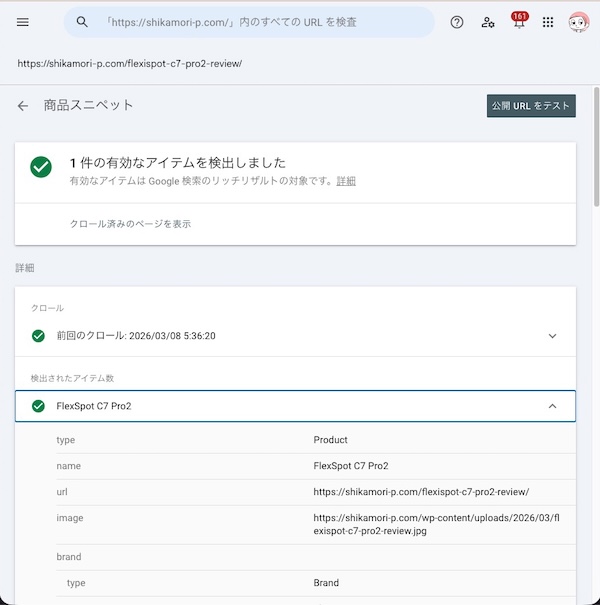Collapse the FlexSpot C7 Pro2 item chevron
Viewport: 600px width, 605px height.
552,406
